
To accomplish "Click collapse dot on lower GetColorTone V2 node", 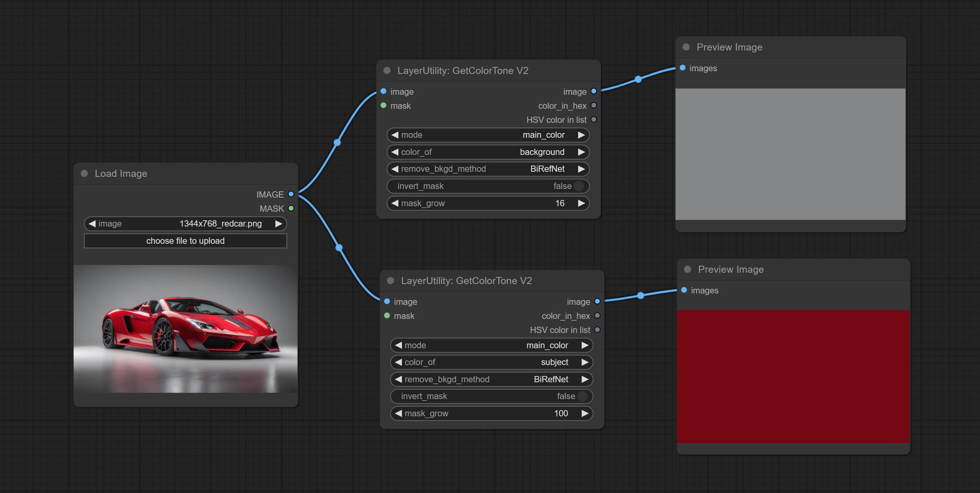I will click(390, 281).
